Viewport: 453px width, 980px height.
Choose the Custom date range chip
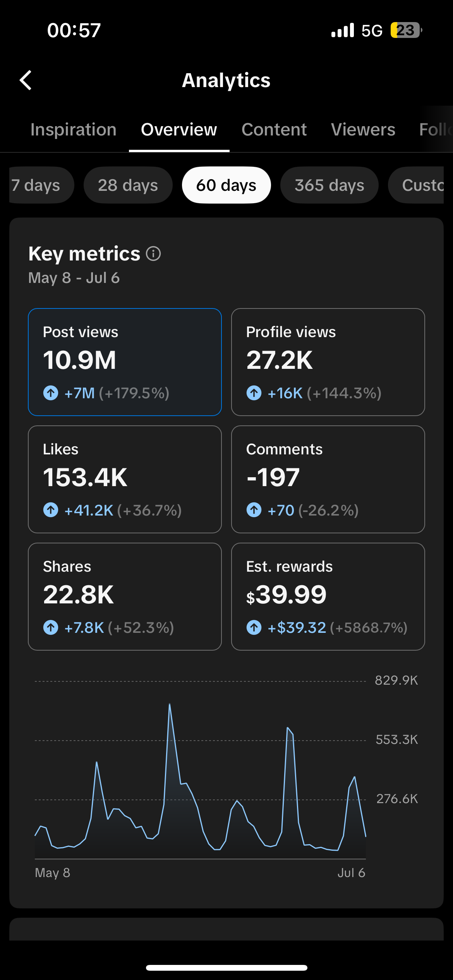coord(416,185)
